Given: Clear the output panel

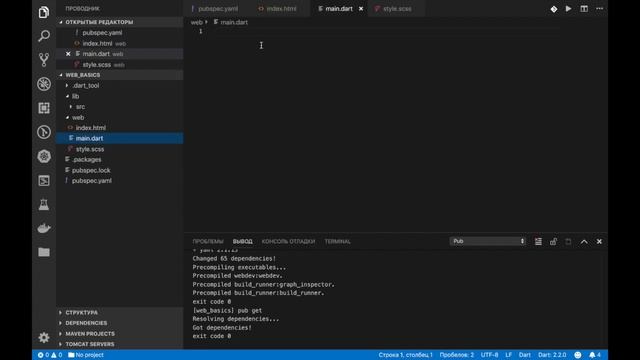Looking at the screenshot, I should (x=538, y=242).
